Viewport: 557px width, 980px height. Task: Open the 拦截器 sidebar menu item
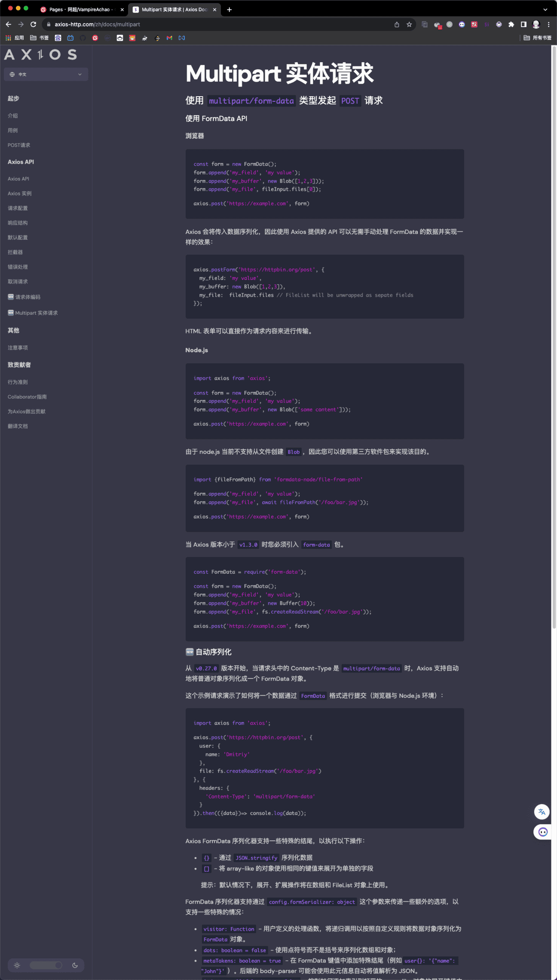point(15,252)
